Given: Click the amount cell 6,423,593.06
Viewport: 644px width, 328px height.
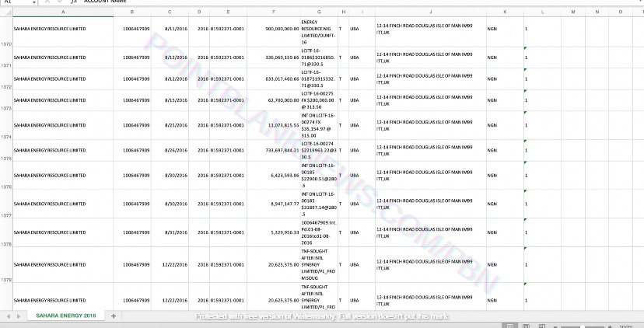Looking at the screenshot, I should coord(274,176).
